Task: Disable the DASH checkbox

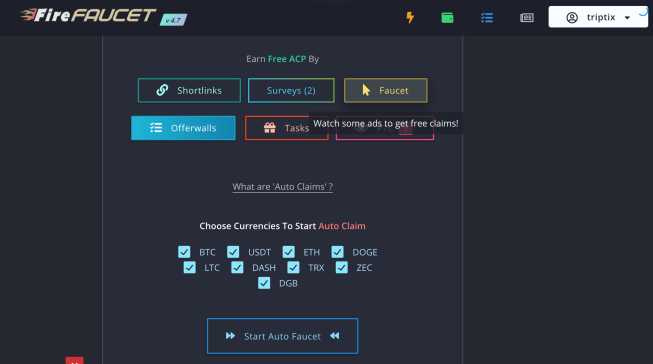Action: [237, 267]
